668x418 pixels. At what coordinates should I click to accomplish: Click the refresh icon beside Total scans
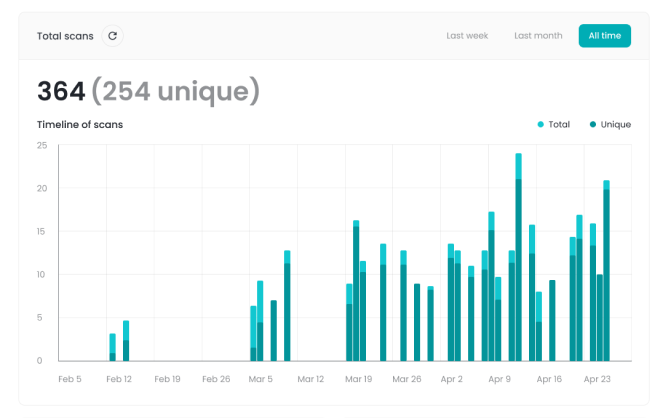pyautogui.click(x=113, y=36)
